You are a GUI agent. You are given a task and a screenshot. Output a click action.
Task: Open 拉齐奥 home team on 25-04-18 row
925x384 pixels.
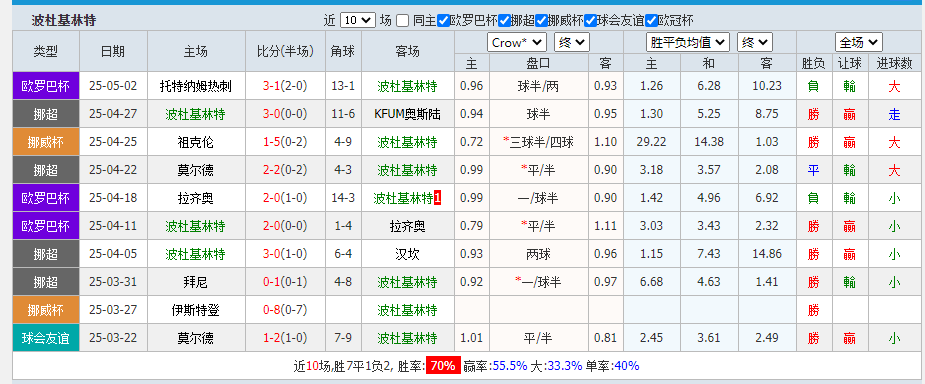[195, 198]
